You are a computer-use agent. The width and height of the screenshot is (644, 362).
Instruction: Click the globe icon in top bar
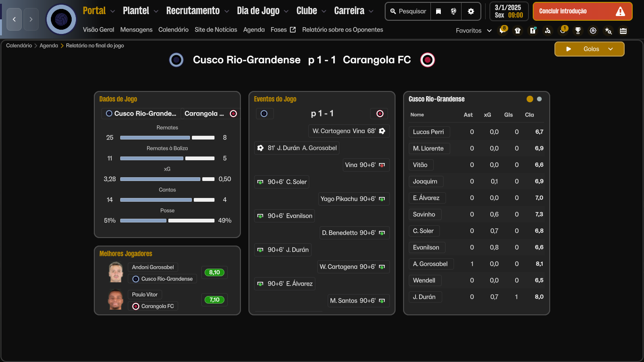(454, 11)
